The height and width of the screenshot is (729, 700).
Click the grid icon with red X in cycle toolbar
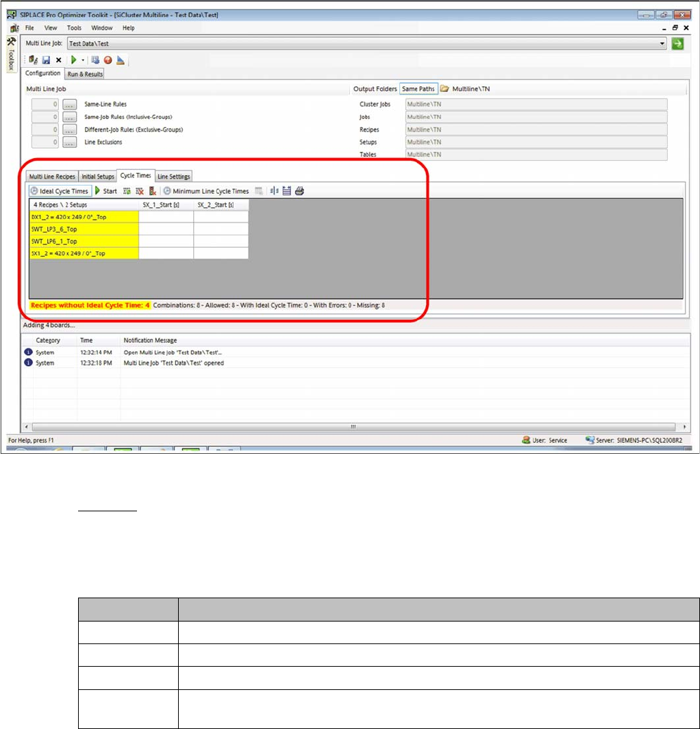pyautogui.click(x=140, y=191)
